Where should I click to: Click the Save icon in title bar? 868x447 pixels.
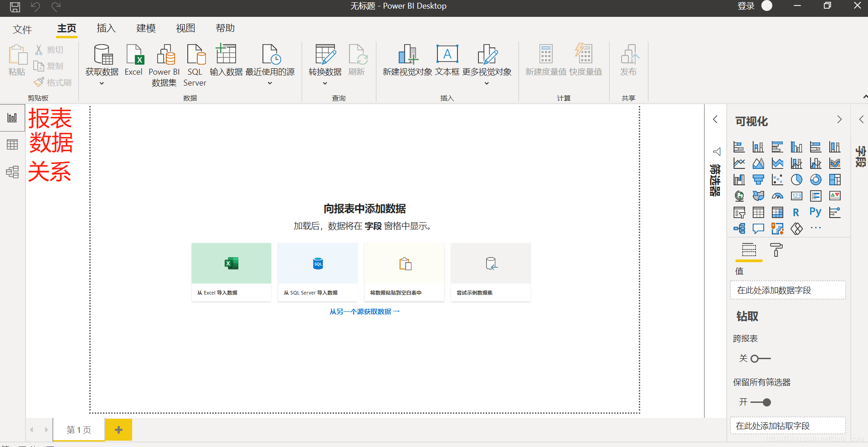[x=15, y=7]
